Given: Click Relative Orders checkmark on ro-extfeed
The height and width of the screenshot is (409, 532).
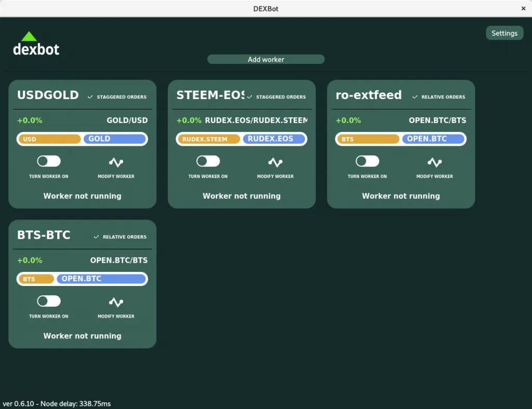Looking at the screenshot, I should (415, 97).
